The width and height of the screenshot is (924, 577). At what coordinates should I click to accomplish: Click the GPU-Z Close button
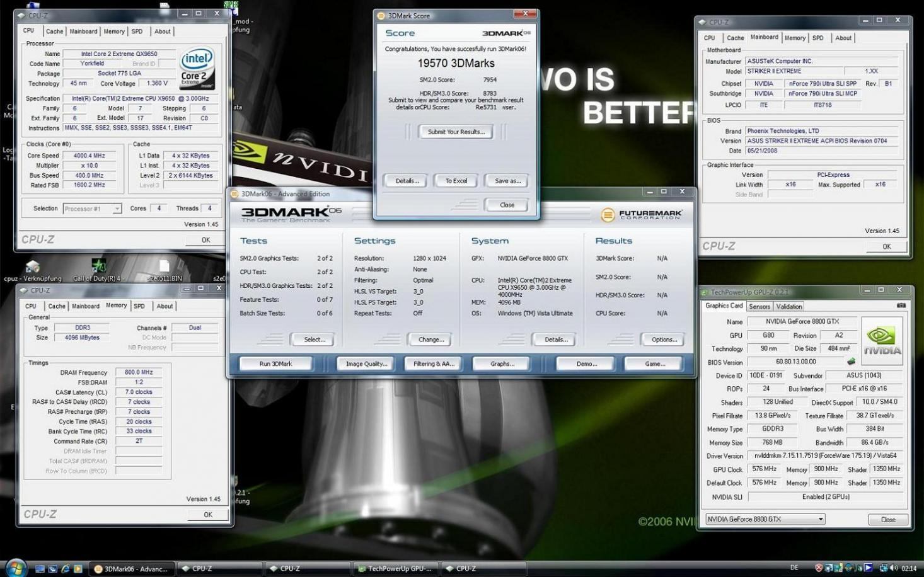point(888,520)
